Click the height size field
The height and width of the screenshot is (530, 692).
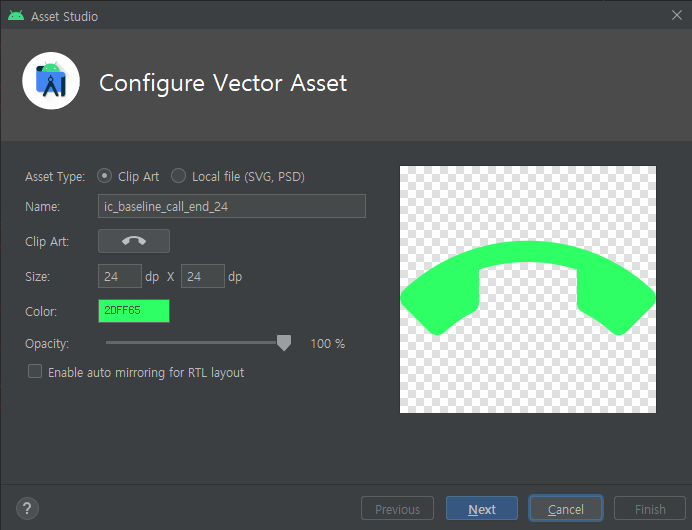(x=203, y=276)
